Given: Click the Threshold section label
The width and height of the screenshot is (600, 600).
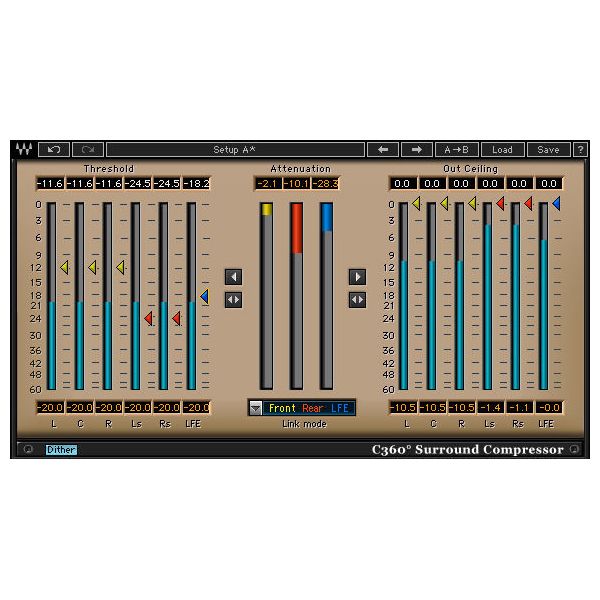Looking at the screenshot, I should point(109,169).
